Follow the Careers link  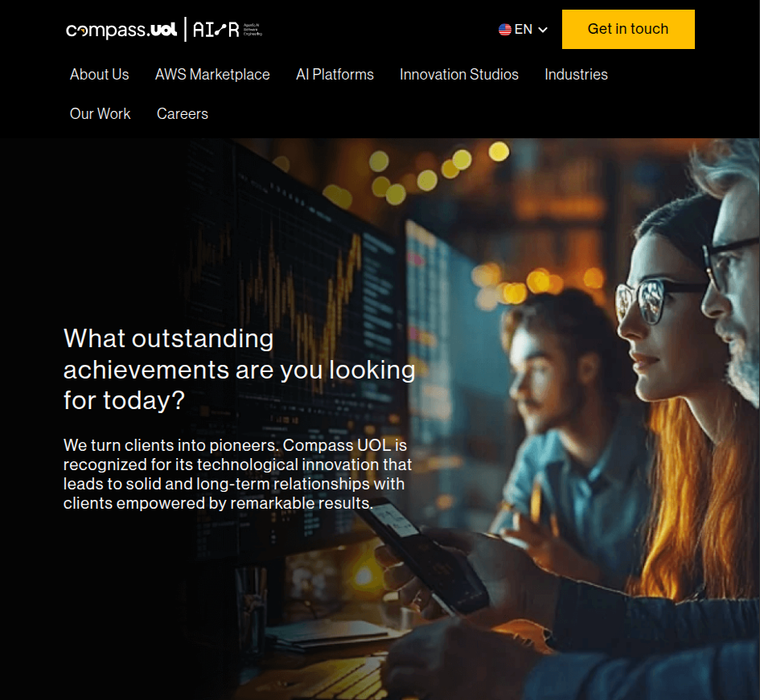pos(183,114)
